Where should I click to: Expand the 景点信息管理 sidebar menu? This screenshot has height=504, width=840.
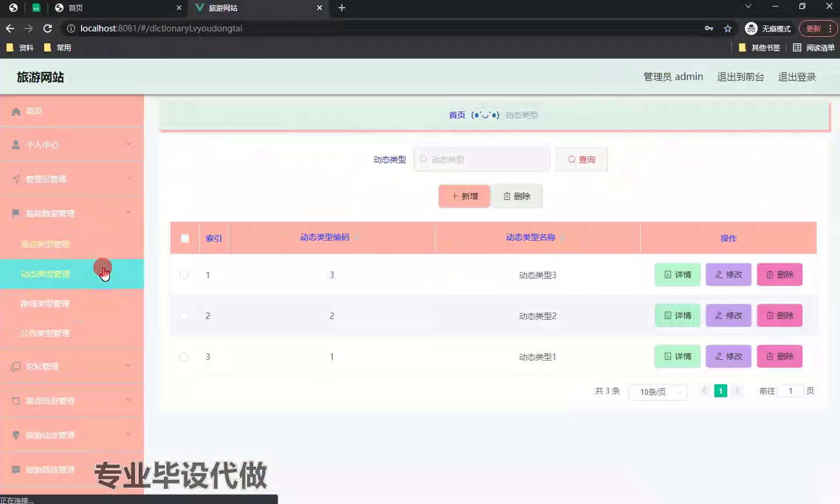click(72, 401)
